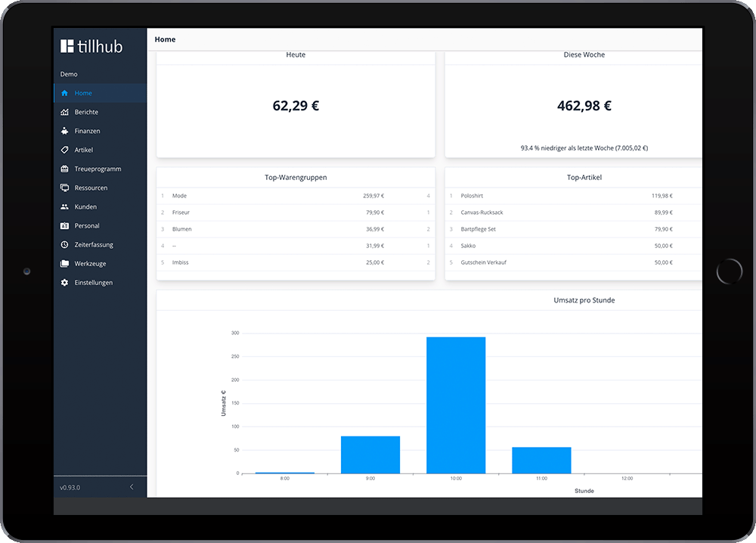Click the Personal ID card icon
The image size is (756, 543).
pos(64,225)
